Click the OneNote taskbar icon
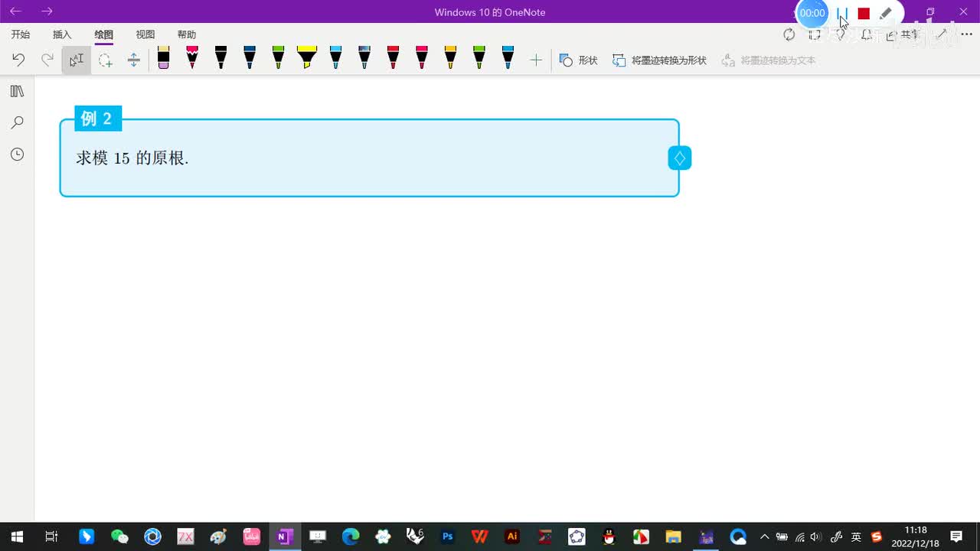The image size is (980, 551). tap(285, 536)
